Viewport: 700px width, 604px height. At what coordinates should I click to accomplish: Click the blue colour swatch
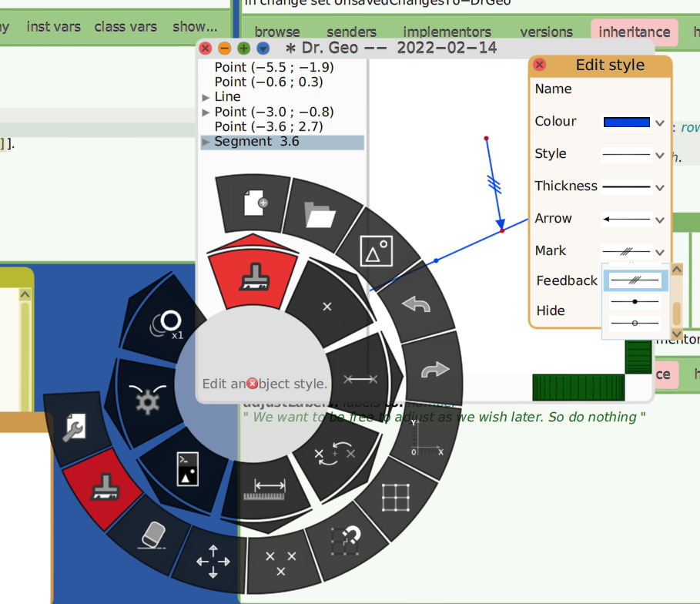click(x=626, y=122)
